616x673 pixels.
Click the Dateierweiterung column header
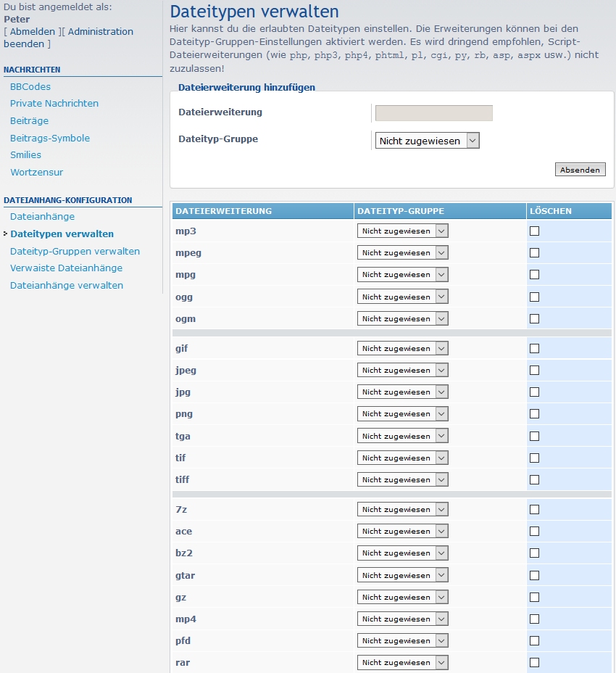(263, 211)
